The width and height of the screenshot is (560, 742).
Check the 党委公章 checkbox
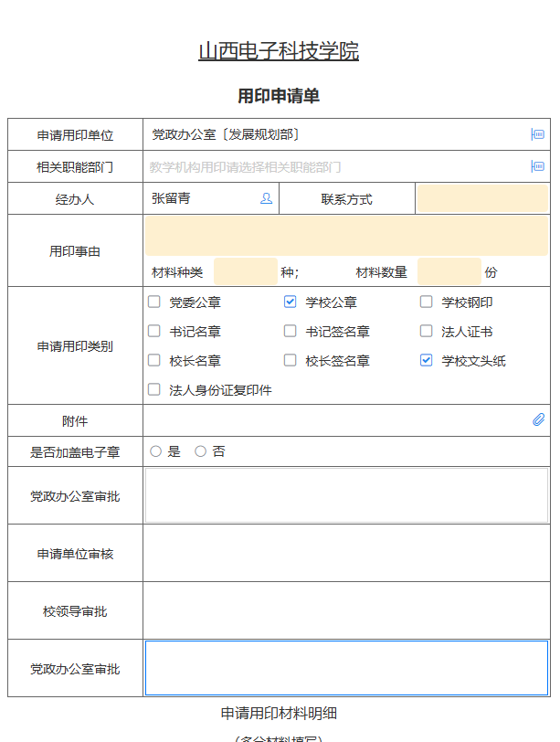pos(154,302)
